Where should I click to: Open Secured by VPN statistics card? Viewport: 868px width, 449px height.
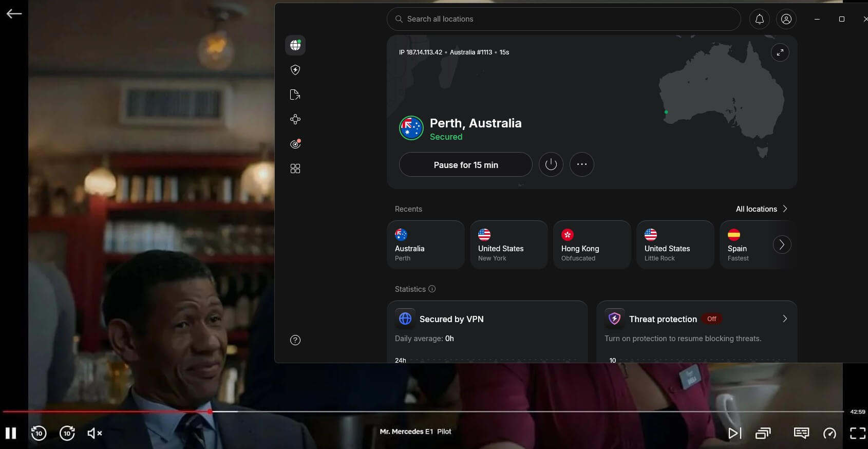pyautogui.click(x=487, y=331)
